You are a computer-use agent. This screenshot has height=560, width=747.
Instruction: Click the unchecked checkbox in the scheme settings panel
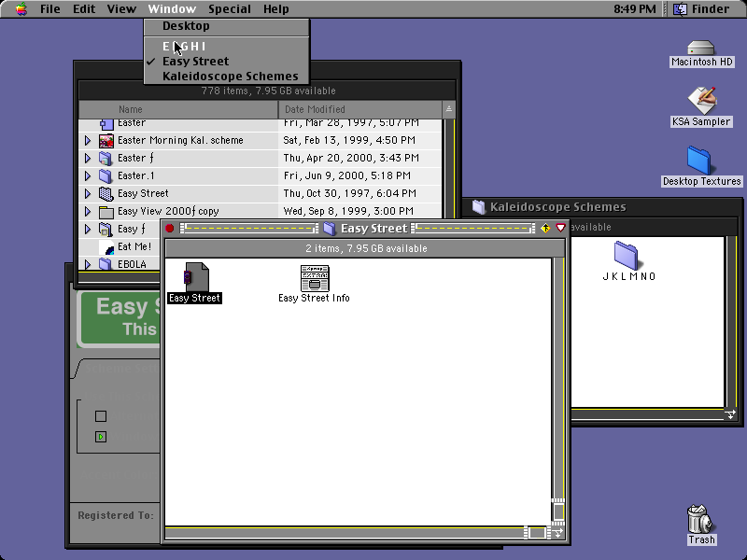[x=101, y=416]
